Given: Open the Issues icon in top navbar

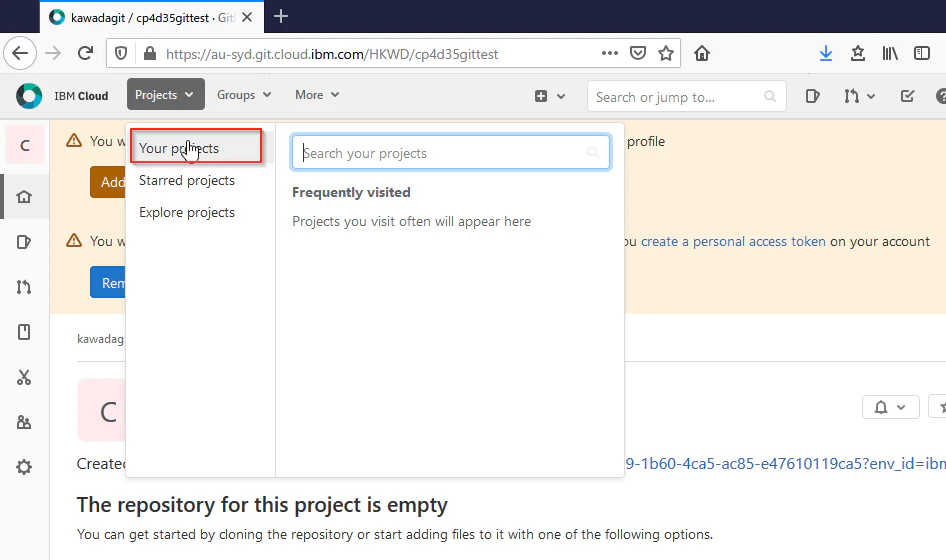Looking at the screenshot, I should (812, 96).
